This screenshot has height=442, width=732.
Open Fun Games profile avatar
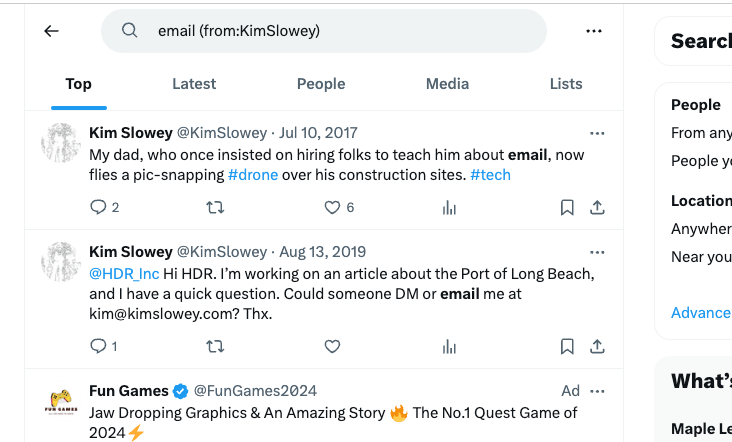[60, 403]
